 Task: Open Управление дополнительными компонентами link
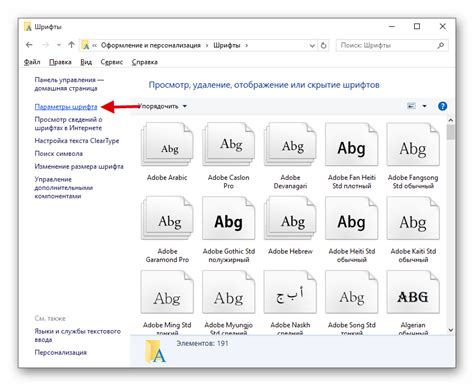point(64,188)
